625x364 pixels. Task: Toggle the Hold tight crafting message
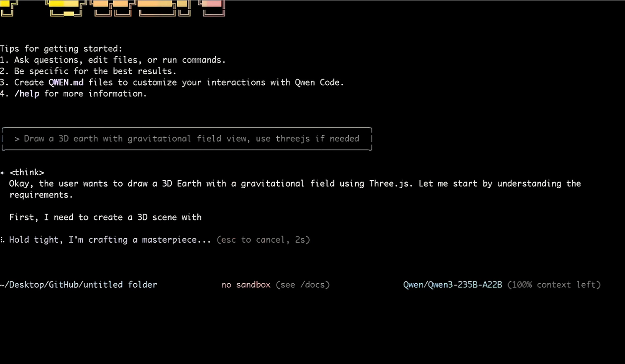[x=110, y=240]
